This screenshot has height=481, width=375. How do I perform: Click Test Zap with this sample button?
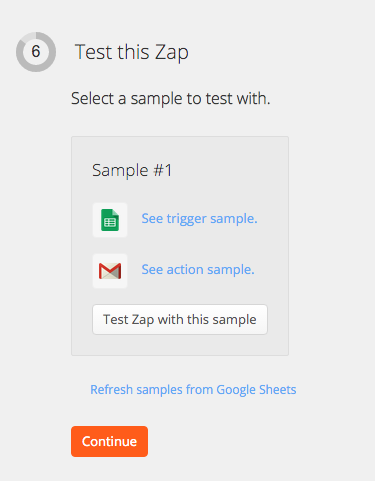click(x=180, y=319)
